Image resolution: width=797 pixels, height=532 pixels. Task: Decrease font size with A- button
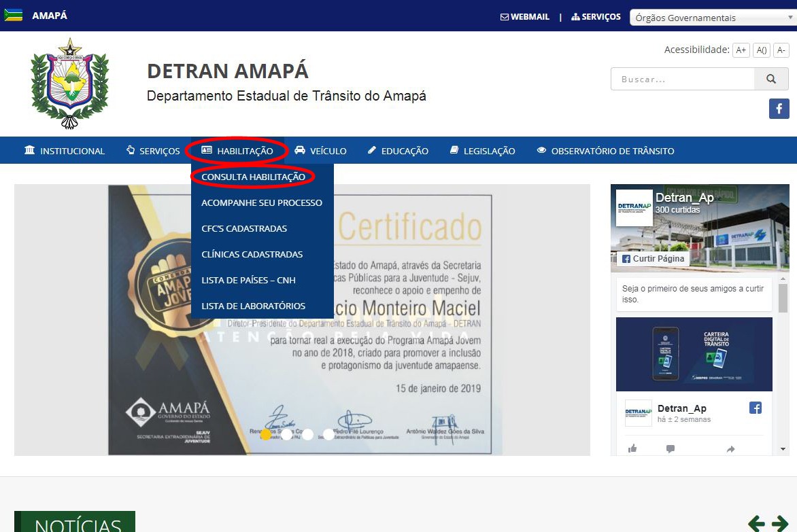pyautogui.click(x=781, y=50)
